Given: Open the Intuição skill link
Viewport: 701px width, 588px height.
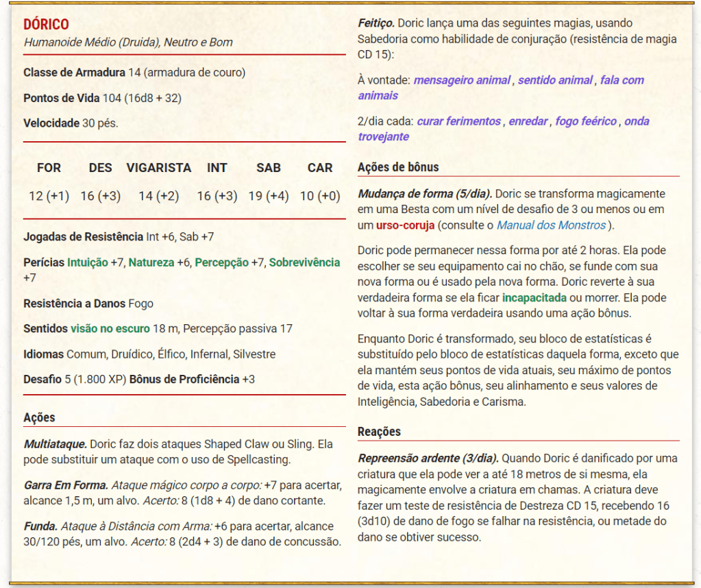Looking at the screenshot, I should click(x=87, y=262).
